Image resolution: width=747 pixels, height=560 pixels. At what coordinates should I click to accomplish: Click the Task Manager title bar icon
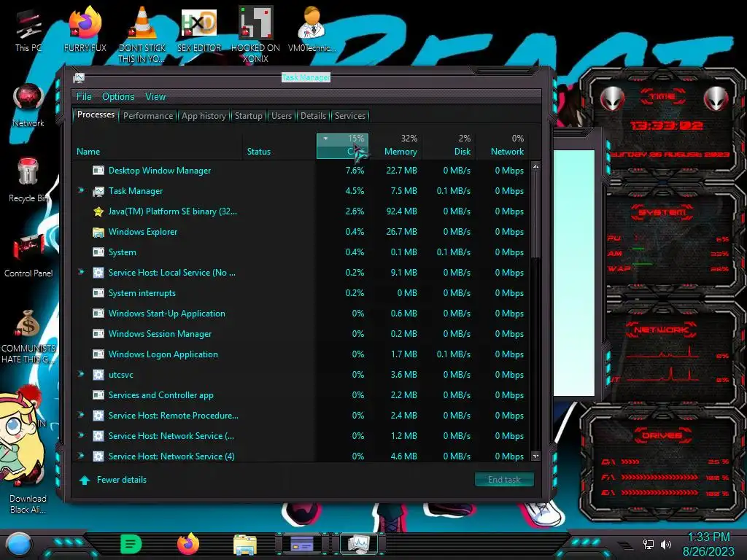[79, 77]
